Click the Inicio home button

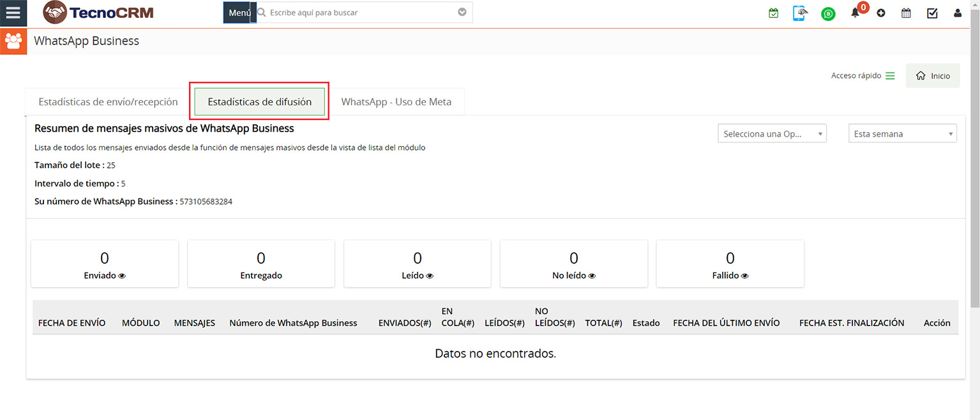point(933,75)
